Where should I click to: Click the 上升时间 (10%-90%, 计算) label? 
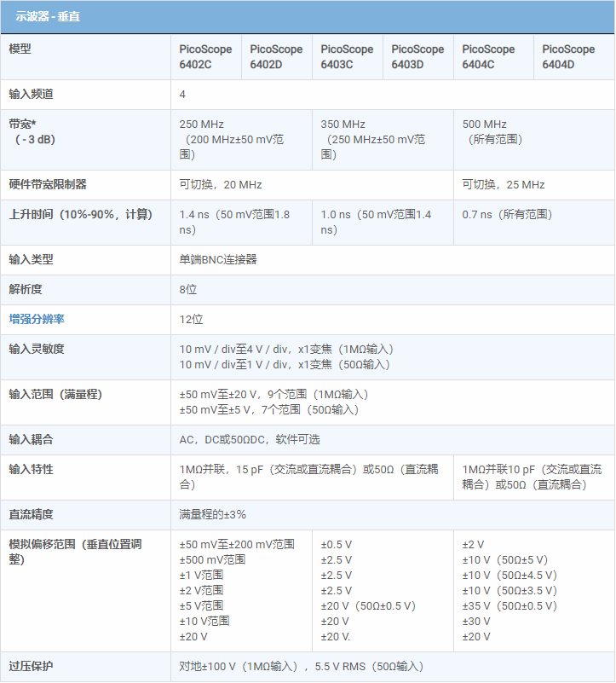click(x=81, y=214)
